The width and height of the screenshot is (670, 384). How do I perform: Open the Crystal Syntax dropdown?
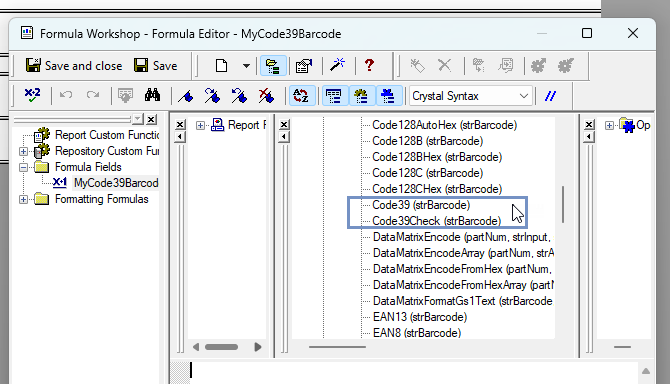(x=470, y=96)
